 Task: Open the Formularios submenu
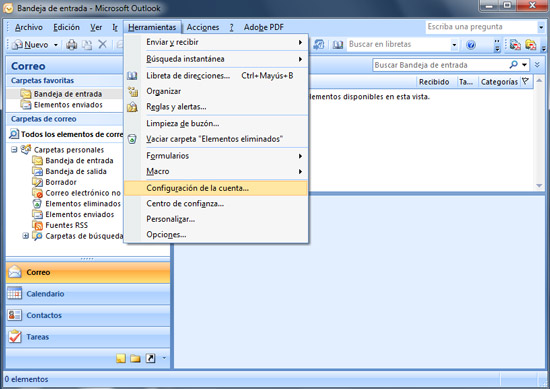click(x=216, y=156)
